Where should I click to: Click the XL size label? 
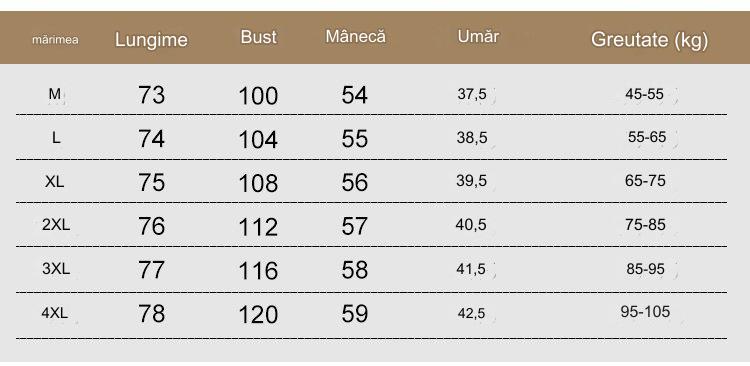click(55, 182)
